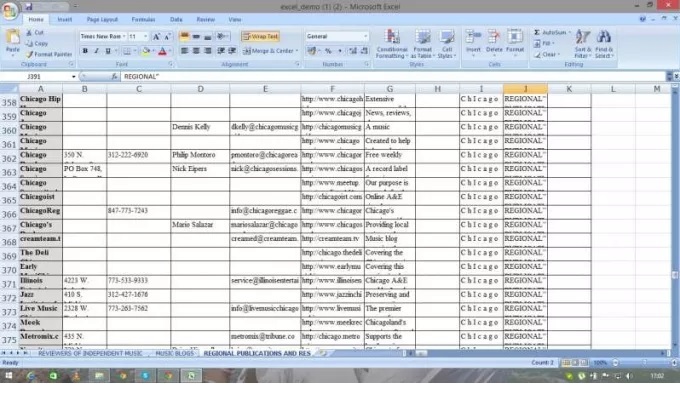The height and width of the screenshot is (405, 680).
Task: Cut the selected cells
Action: click(x=35, y=33)
